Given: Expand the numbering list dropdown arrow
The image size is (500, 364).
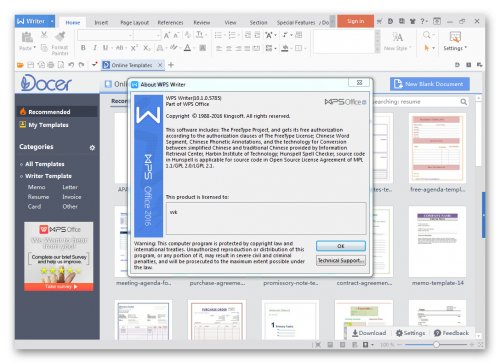Looking at the screenshot, I should (239, 35).
